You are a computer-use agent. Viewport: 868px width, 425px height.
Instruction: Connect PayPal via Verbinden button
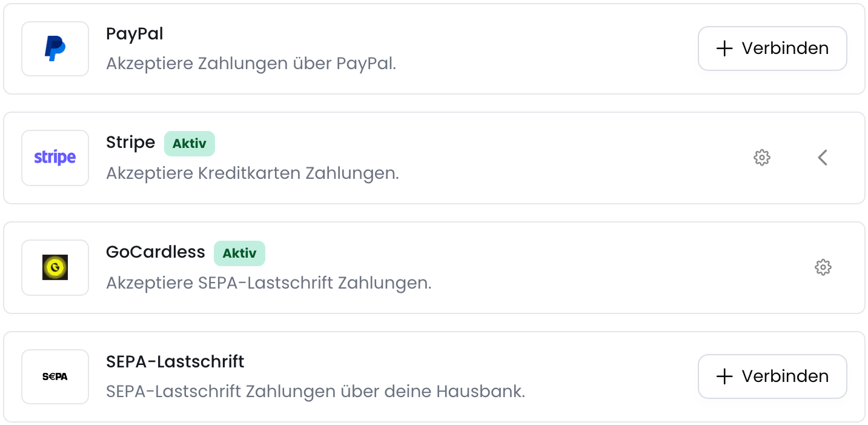(x=772, y=49)
